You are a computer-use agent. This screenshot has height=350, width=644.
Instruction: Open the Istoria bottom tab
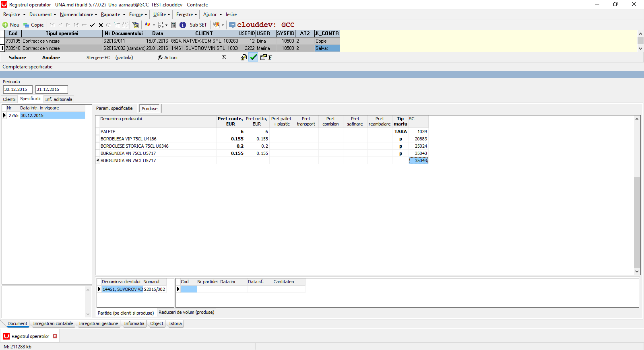tap(175, 323)
